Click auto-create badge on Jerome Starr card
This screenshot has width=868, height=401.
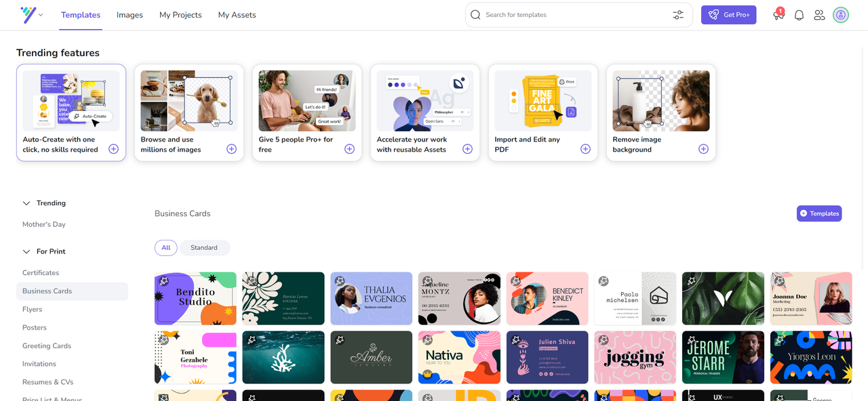pos(691,339)
